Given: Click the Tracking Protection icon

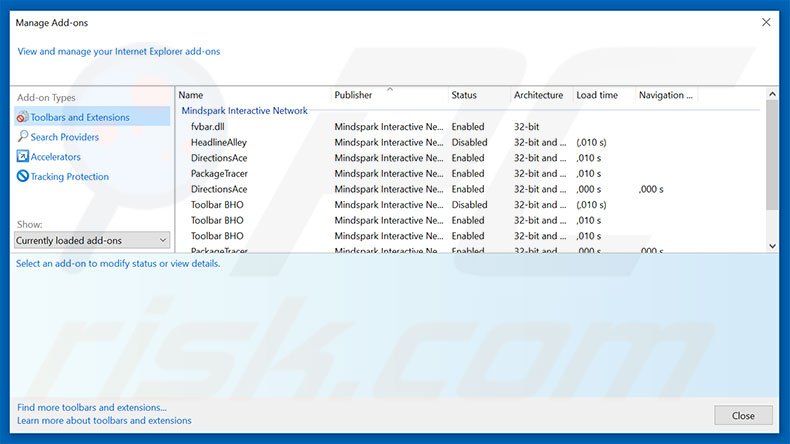Looking at the screenshot, I should pyautogui.click(x=23, y=177).
